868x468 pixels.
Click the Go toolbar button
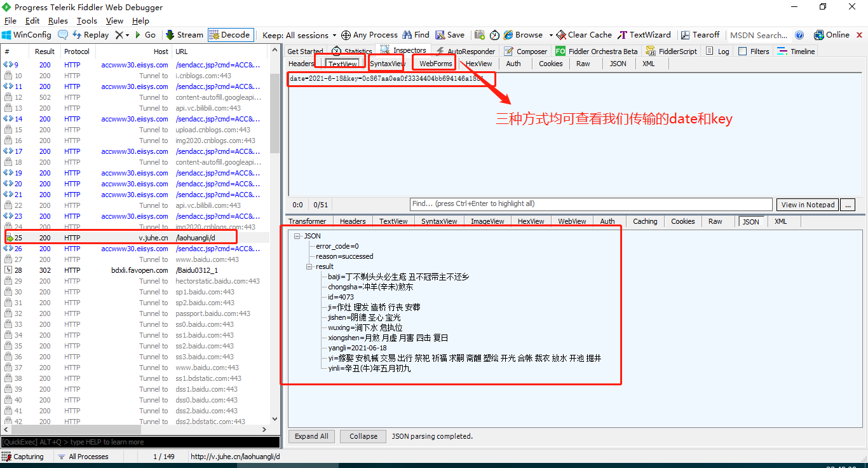click(x=145, y=35)
